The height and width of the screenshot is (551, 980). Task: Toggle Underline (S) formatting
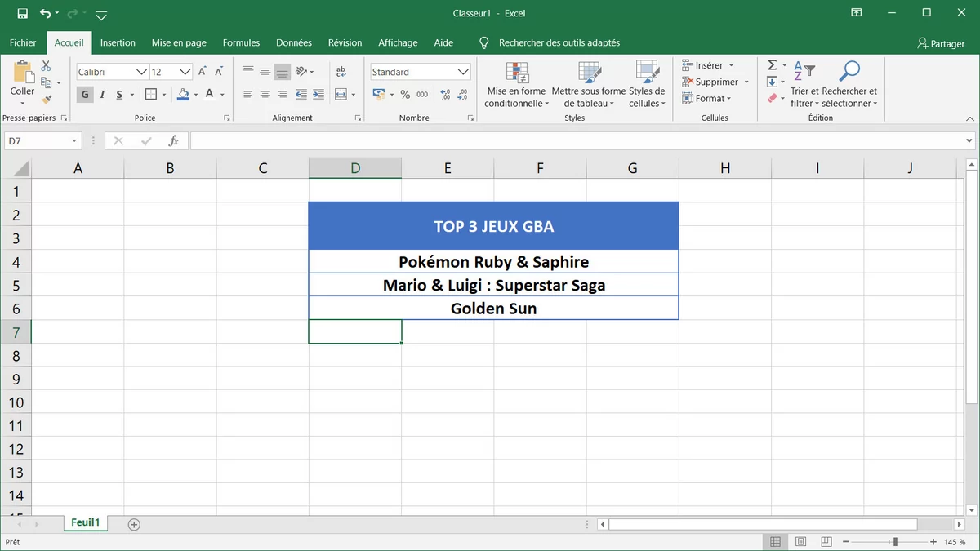tap(119, 95)
